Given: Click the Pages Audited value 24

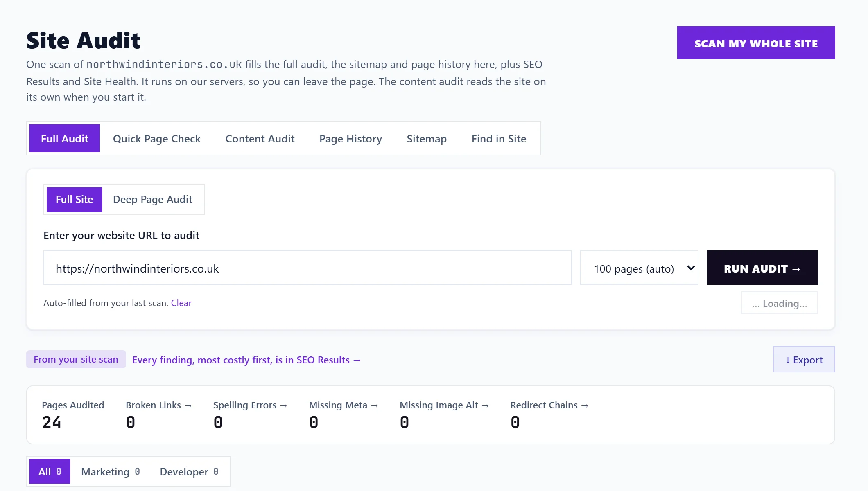Looking at the screenshot, I should coord(52,422).
